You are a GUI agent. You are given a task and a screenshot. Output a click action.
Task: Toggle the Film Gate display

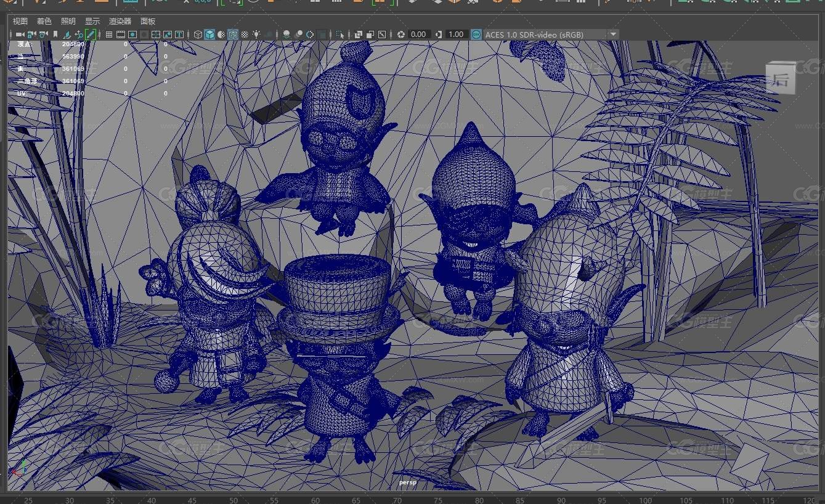(x=120, y=35)
